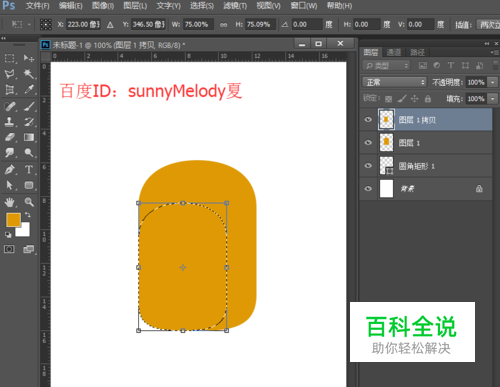Image resolution: width=500 pixels, height=387 pixels.
Task: Select the Eyedropper tool
Action: 29,89
